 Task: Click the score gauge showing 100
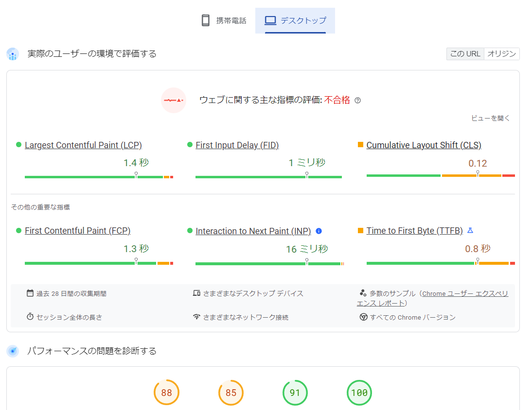(359, 393)
